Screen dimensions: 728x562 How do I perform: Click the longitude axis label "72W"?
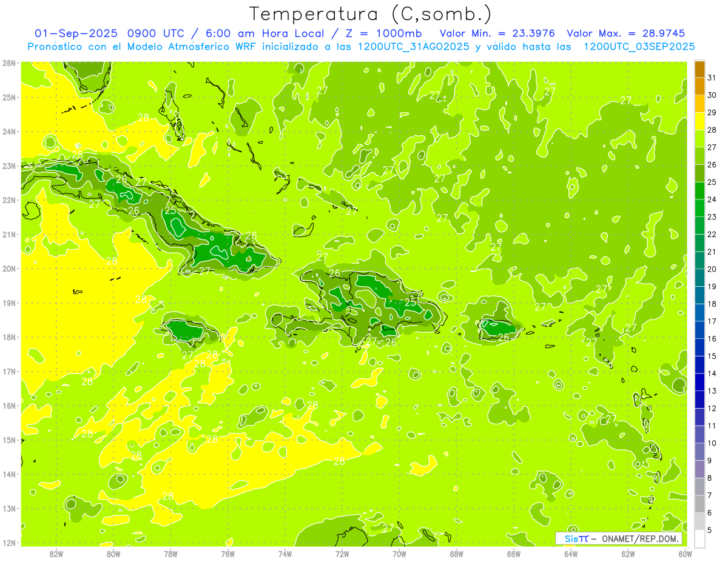click(342, 553)
